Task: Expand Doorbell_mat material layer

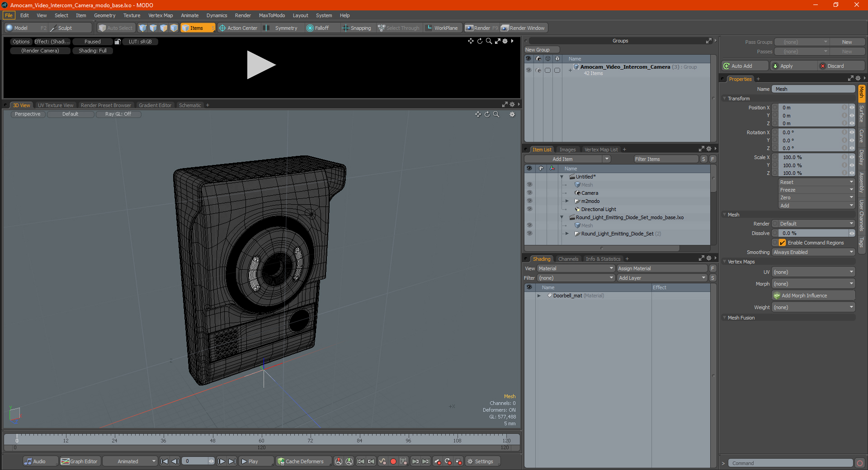Action: (x=539, y=296)
